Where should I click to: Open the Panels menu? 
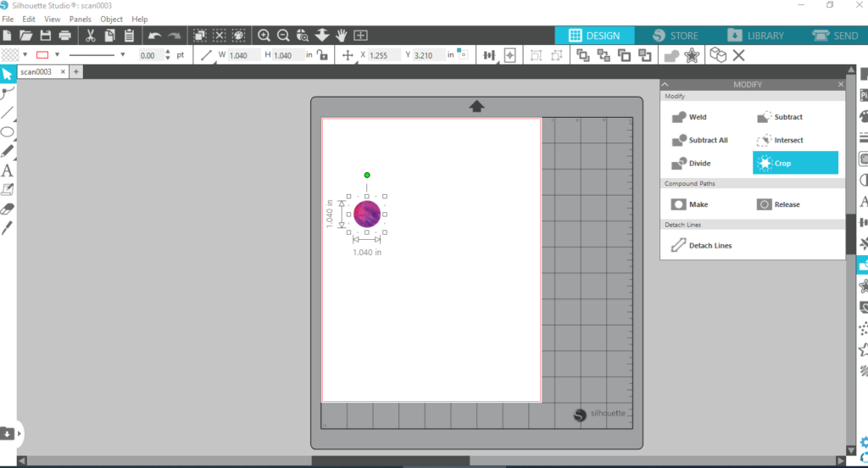click(81, 19)
